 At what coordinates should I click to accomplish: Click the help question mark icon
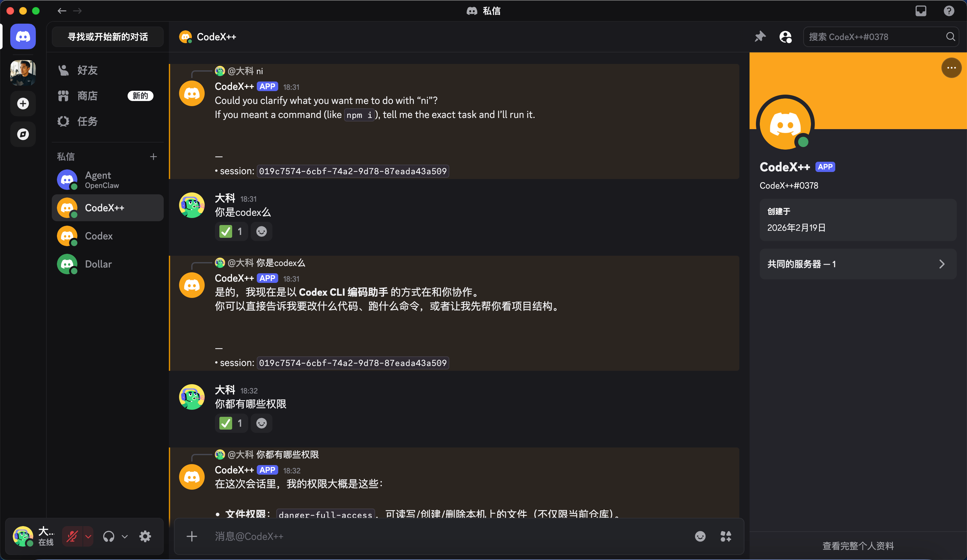[948, 11]
